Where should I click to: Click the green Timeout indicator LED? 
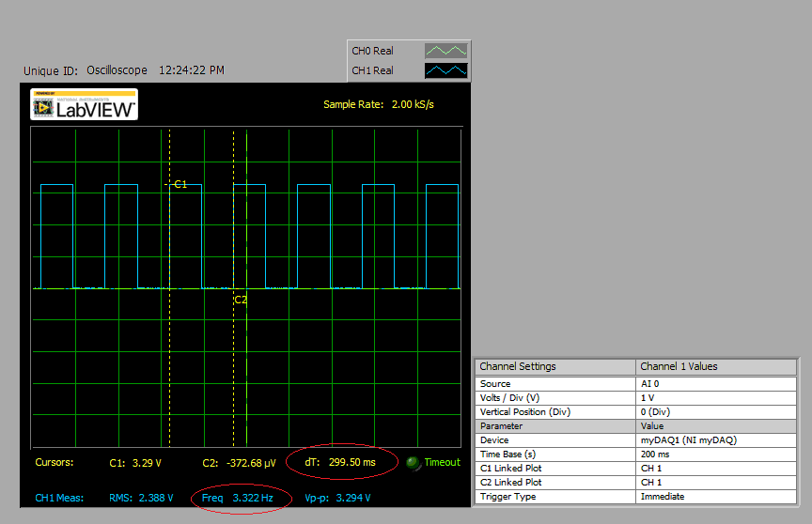click(413, 463)
